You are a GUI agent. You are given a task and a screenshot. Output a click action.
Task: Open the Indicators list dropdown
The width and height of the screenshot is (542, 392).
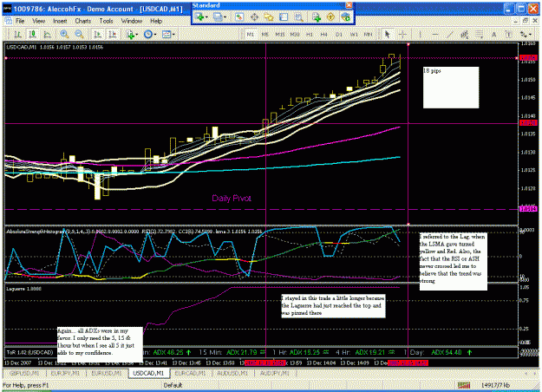point(132,34)
